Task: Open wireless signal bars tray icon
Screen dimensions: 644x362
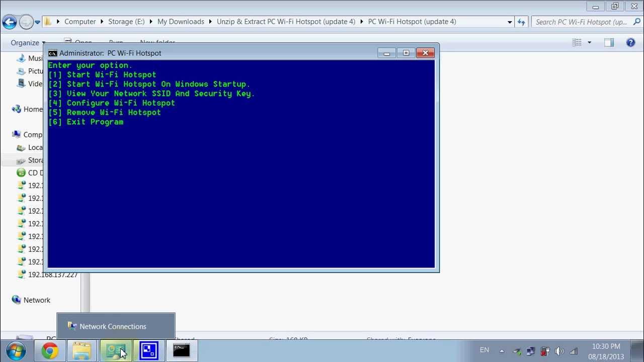Action: [x=574, y=351]
